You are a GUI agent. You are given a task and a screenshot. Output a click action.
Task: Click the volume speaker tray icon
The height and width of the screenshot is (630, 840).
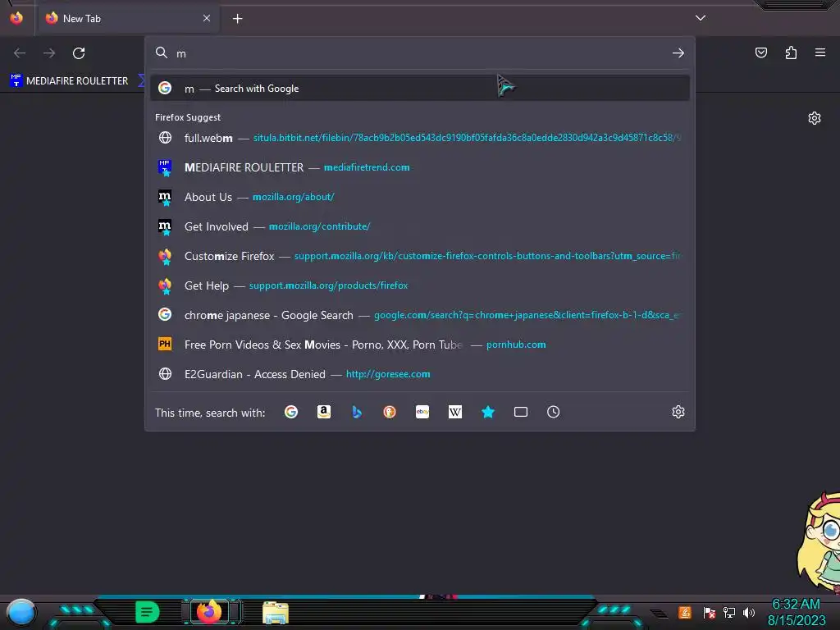pos(749,612)
